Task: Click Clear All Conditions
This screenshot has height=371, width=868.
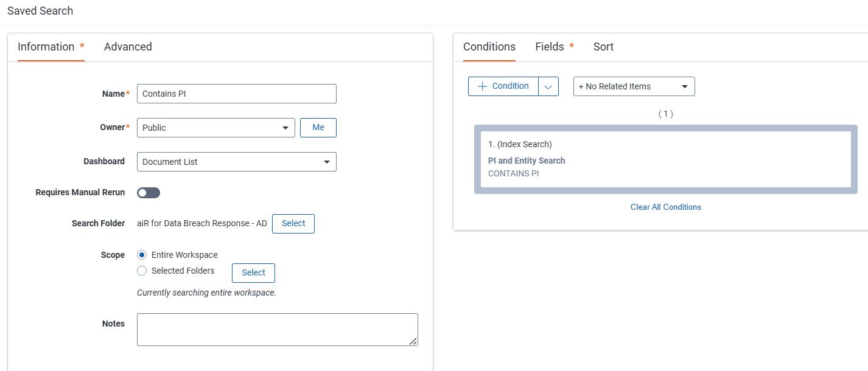Action: pyautogui.click(x=665, y=207)
